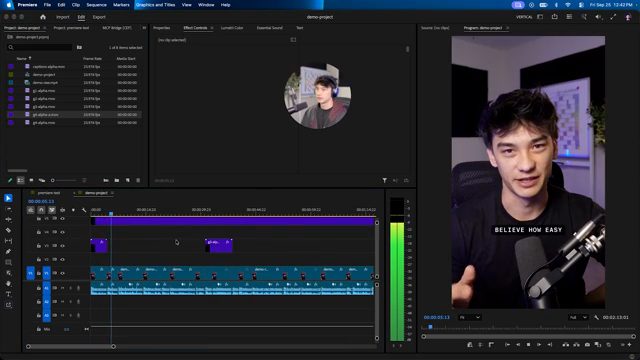
Task: Open Program monitor settings wrench
Action: click(x=596, y=317)
